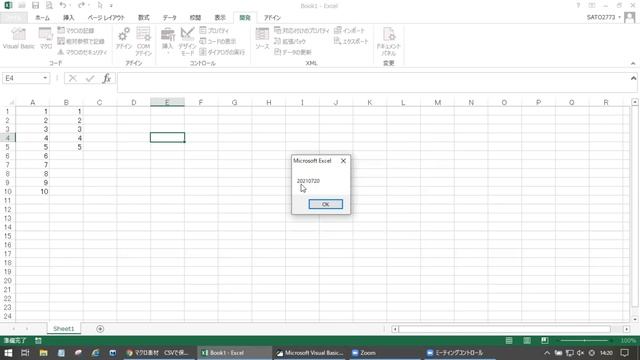Select the Sheet1 tab
Screen dimensions: 640x360
point(64,329)
